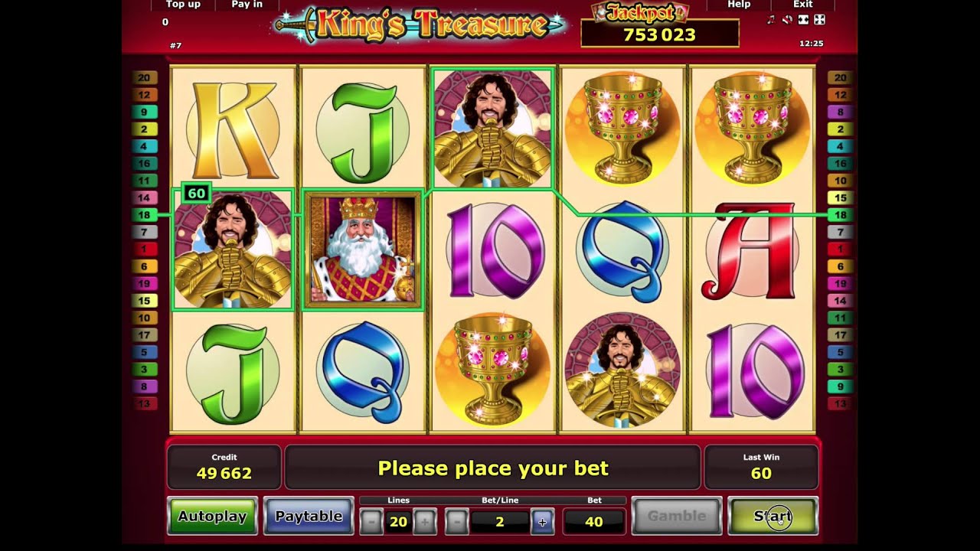Switch to fullscreen with the four-arrow icon

point(819,20)
